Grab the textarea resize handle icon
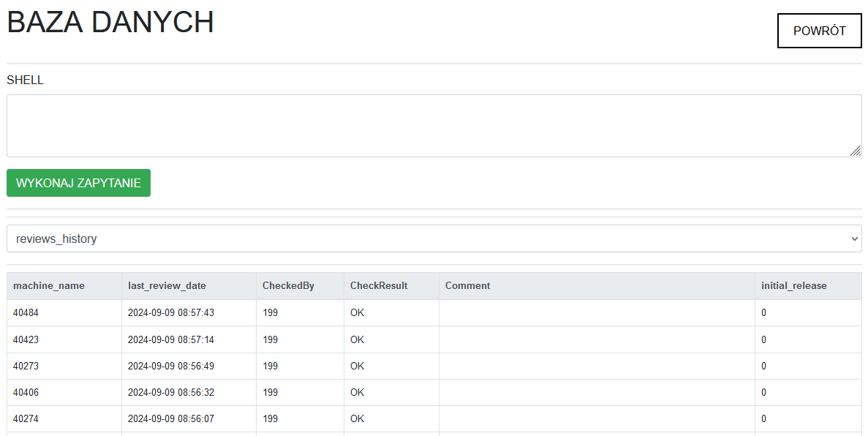868x436 pixels. [x=856, y=150]
